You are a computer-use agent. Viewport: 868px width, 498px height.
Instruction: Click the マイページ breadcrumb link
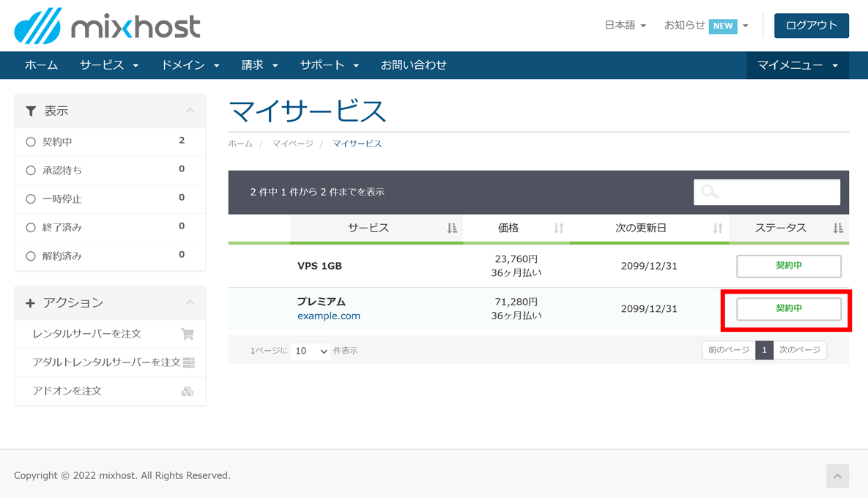coord(292,144)
